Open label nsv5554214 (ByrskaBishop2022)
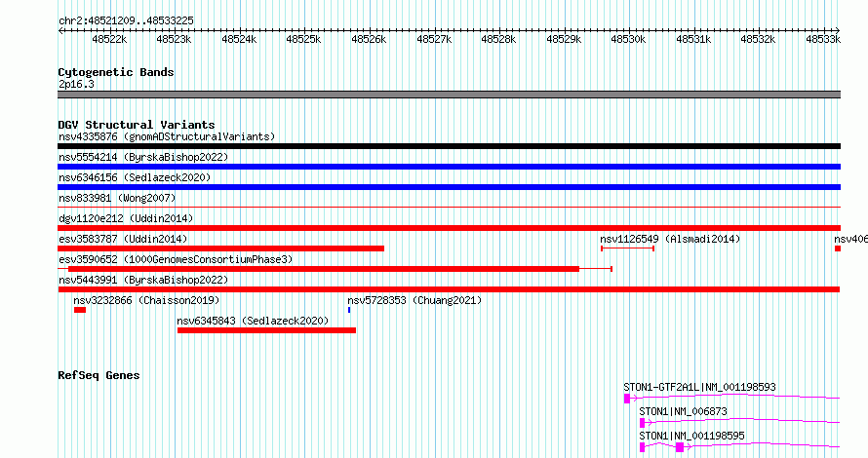Image resolution: width=868 pixels, height=458 pixels. coord(143,157)
